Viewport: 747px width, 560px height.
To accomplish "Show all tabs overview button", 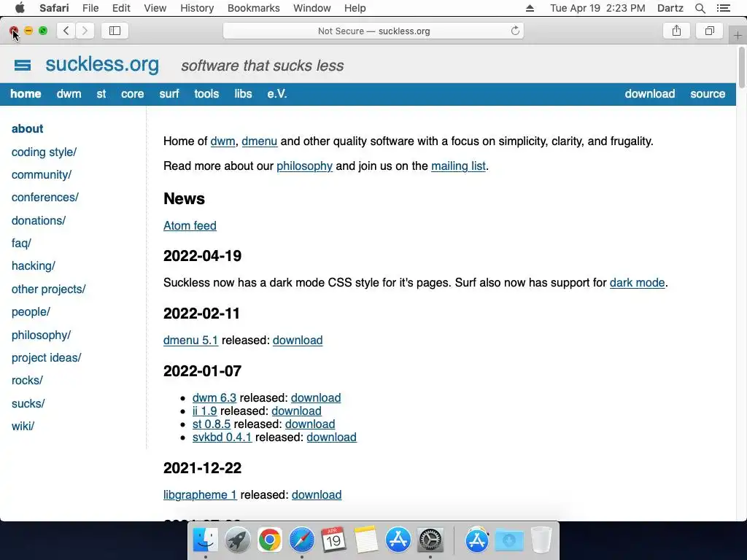I will click(710, 31).
